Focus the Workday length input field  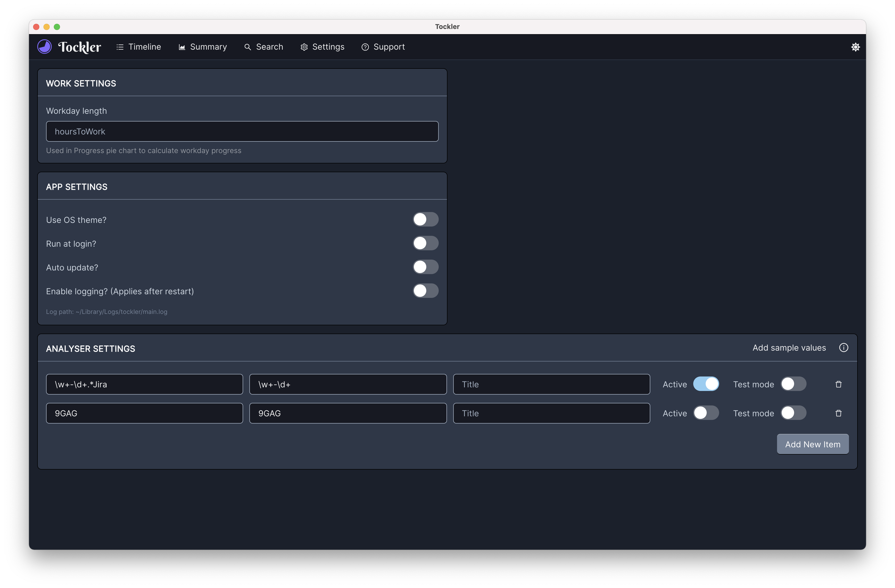(x=242, y=132)
